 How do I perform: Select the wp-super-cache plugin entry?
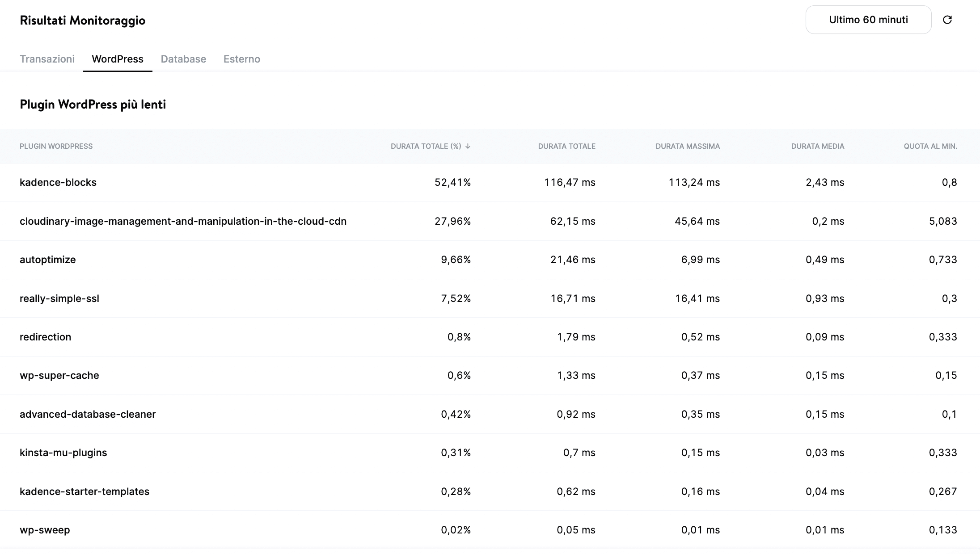pyautogui.click(x=59, y=375)
